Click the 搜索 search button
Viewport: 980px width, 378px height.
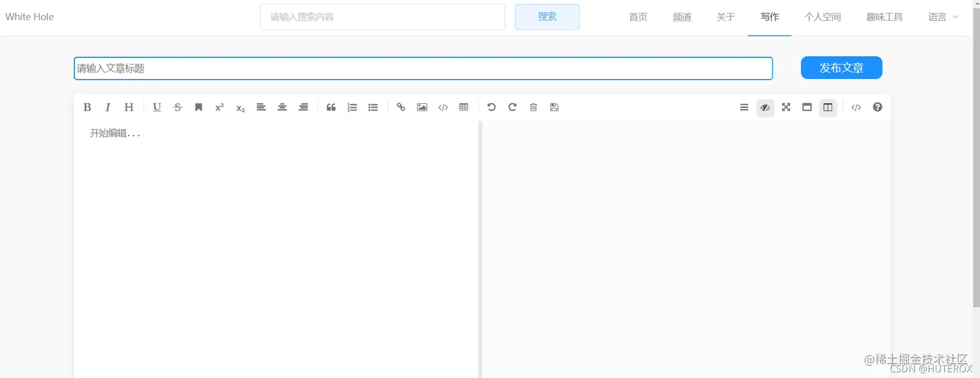[547, 17]
